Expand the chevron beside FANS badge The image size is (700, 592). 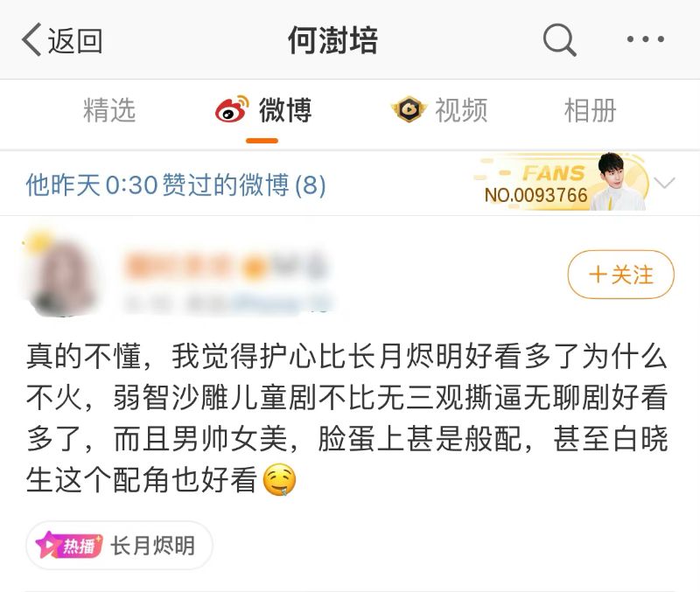(x=664, y=183)
